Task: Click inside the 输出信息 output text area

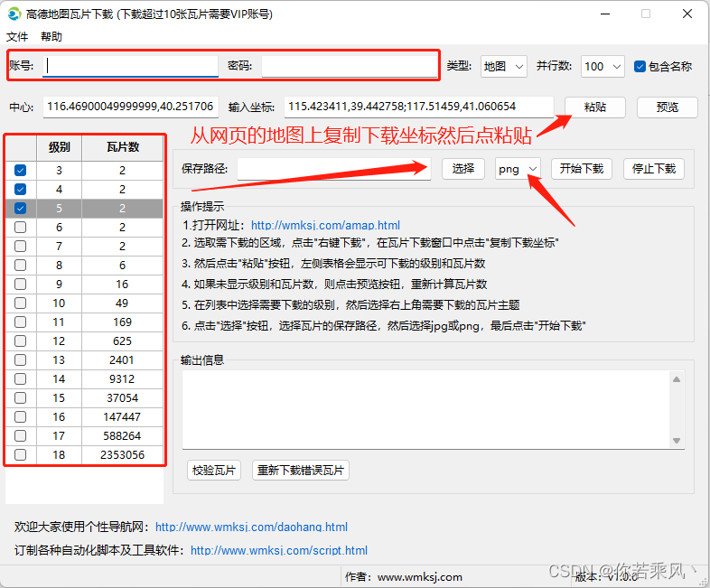Action: (425, 410)
